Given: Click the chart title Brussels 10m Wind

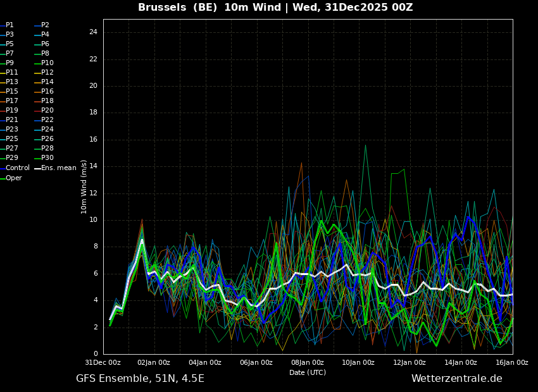Looking at the screenshot, I should click(275, 7).
